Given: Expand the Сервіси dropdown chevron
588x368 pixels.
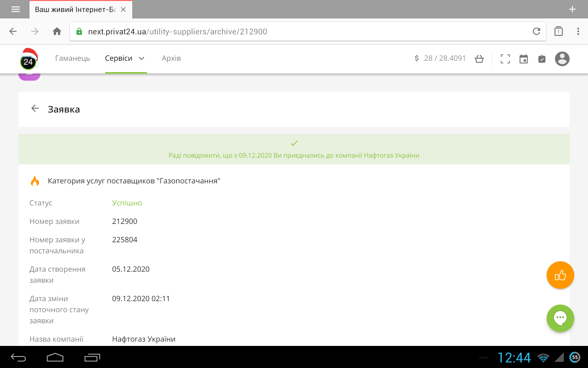Looking at the screenshot, I should (x=141, y=58).
